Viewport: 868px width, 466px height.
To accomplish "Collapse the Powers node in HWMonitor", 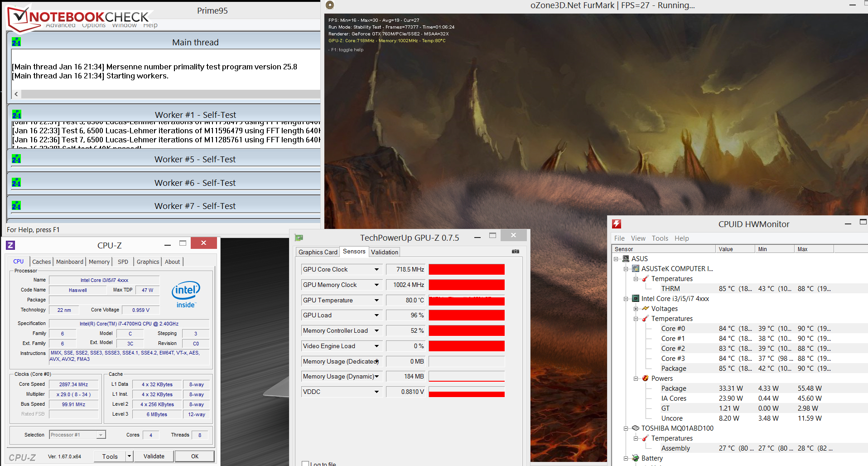I will point(636,379).
